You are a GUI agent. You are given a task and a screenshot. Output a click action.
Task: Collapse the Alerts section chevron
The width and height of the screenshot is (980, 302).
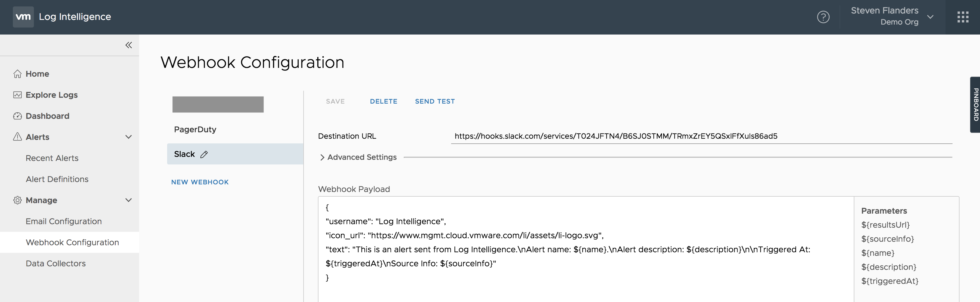(129, 137)
